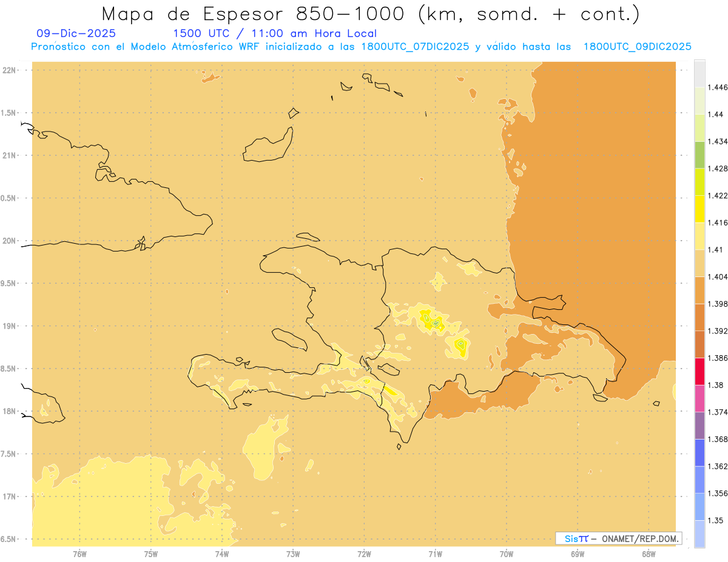Click the SisTT ONAMET/REP.DOM. logo box
This screenshot has height=562, width=728.
click(619, 538)
